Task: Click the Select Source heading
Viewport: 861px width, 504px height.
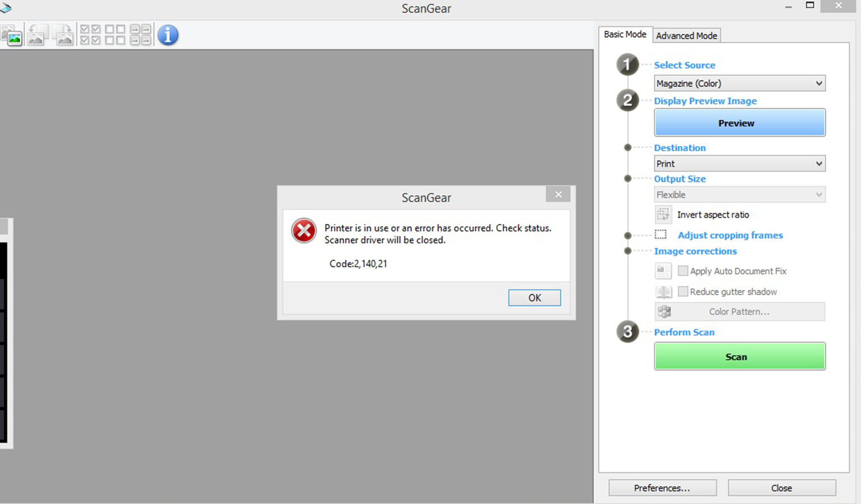Action: (x=684, y=65)
